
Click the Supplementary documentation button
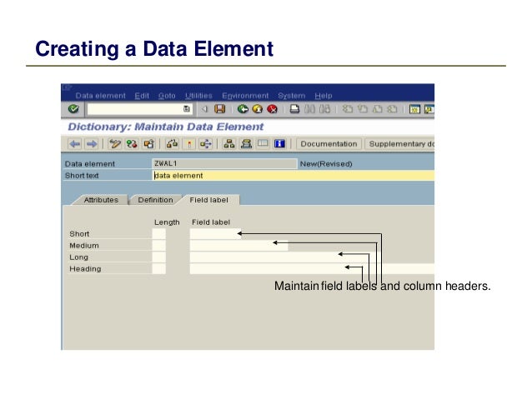(399, 144)
